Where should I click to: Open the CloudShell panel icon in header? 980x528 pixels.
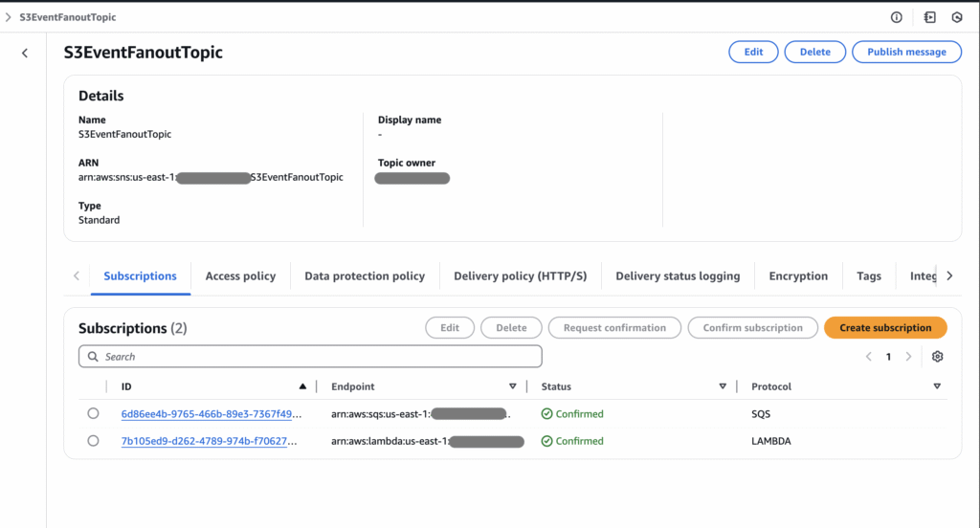(x=930, y=17)
